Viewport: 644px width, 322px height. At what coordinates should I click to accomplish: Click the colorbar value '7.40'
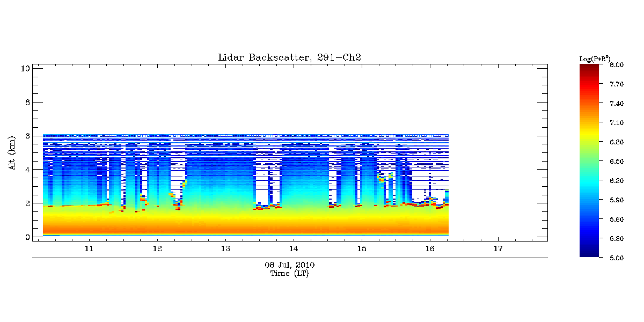tap(617, 104)
